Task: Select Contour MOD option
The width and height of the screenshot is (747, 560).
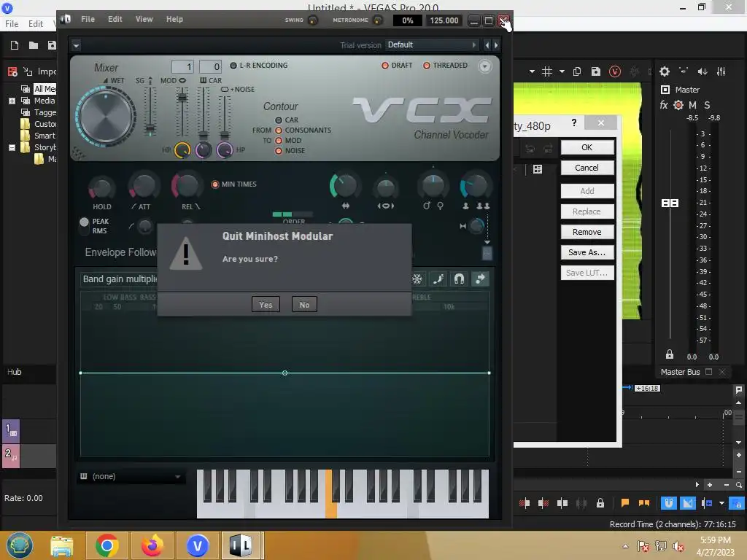Action: [287, 141]
